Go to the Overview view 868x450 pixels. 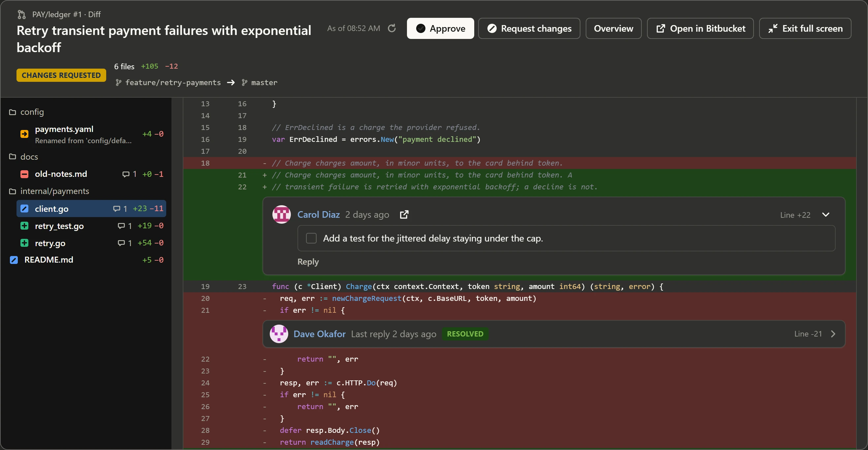[x=613, y=28]
